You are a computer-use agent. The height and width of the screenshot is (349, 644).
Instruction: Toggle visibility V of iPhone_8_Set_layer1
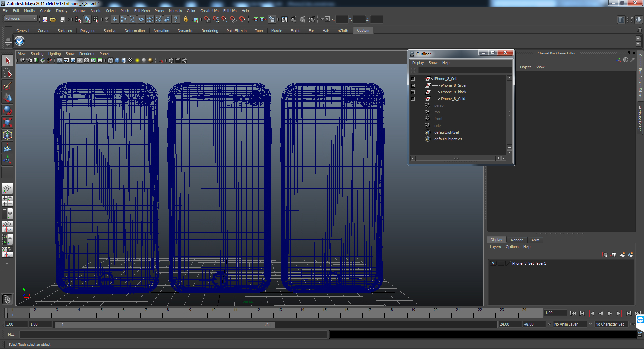493,263
